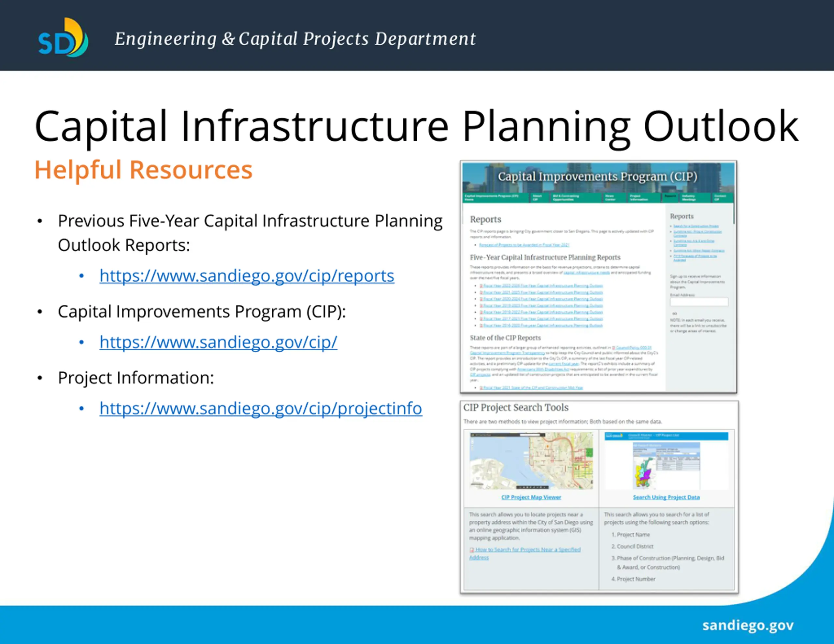Click the 'CIP Project Search Tools' heading
The image size is (834, 644).
[x=516, y=408]
